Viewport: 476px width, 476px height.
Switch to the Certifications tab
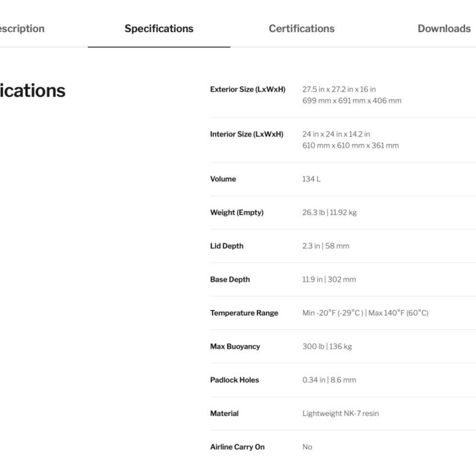(301, 29)
